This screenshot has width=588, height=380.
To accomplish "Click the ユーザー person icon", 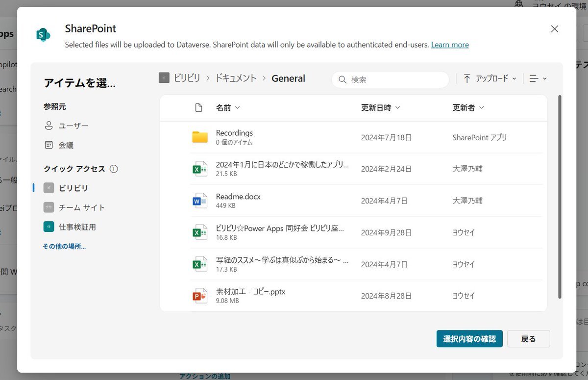I will 49,126.
